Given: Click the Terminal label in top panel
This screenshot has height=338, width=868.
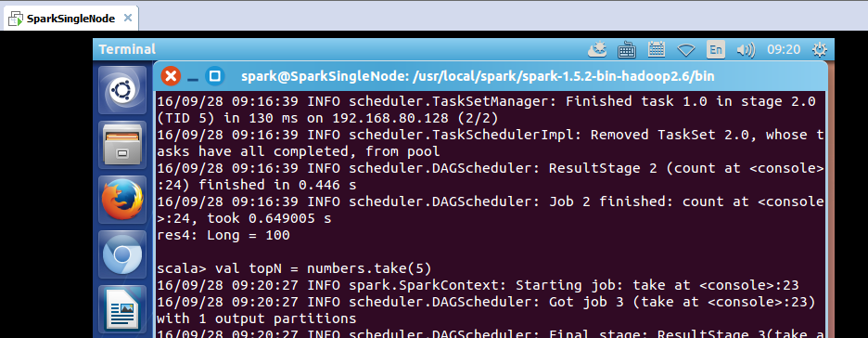Looking at the screenshot, I should point(127,49).
